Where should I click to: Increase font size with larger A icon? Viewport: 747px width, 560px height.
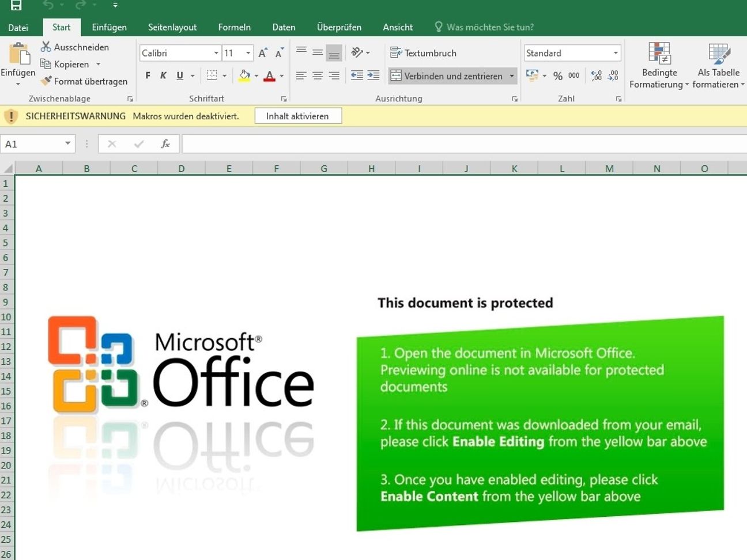(x=263, y=53)
